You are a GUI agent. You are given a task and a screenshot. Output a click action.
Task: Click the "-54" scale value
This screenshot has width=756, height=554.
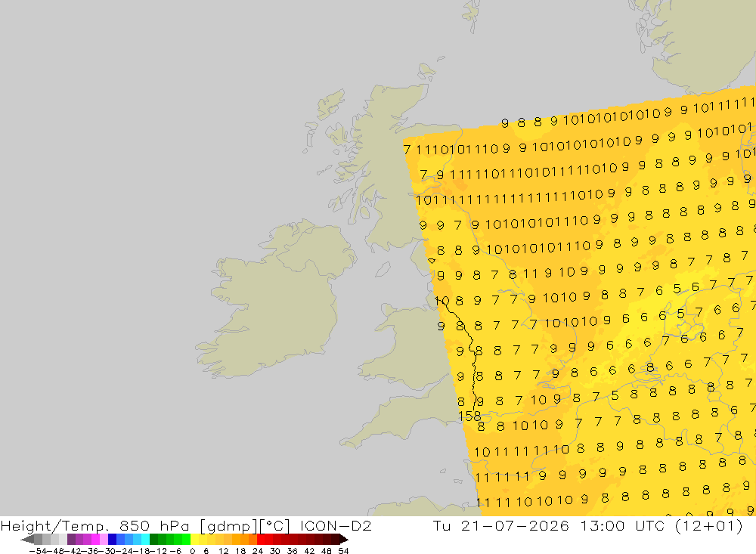coord(38,551)
